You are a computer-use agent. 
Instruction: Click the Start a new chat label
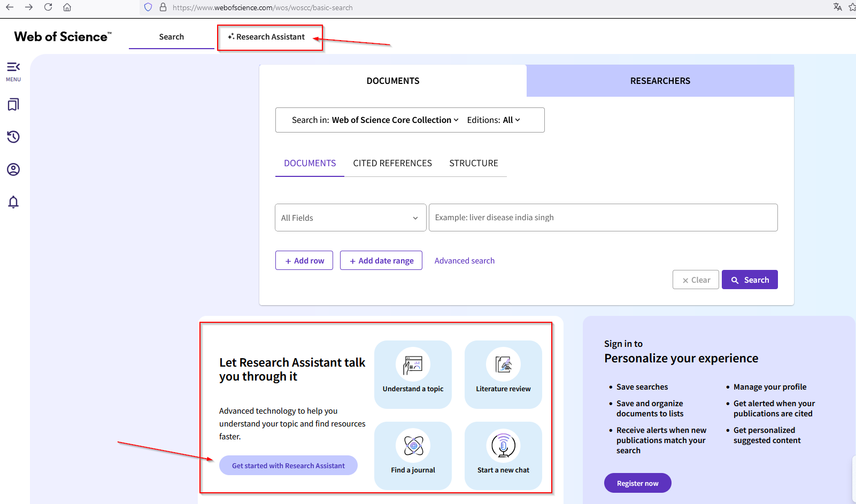coord(503,470)
